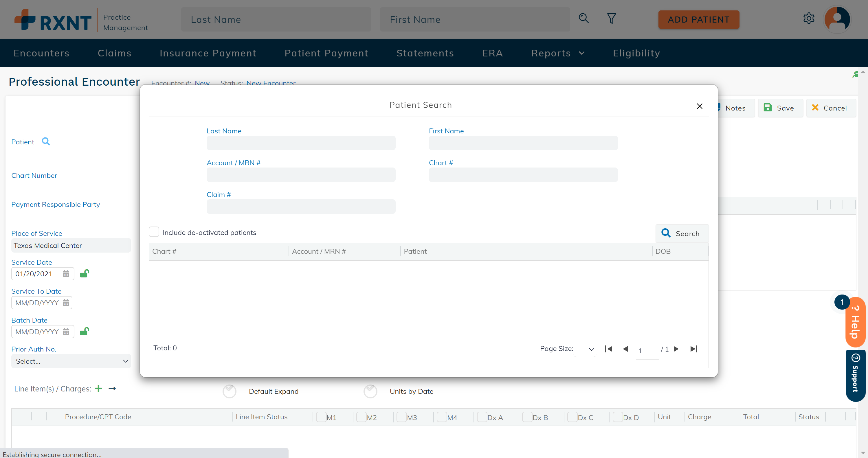Screen dimensions: 868x458
Task: Go to previous results page
Action: (x=625, y=349)
